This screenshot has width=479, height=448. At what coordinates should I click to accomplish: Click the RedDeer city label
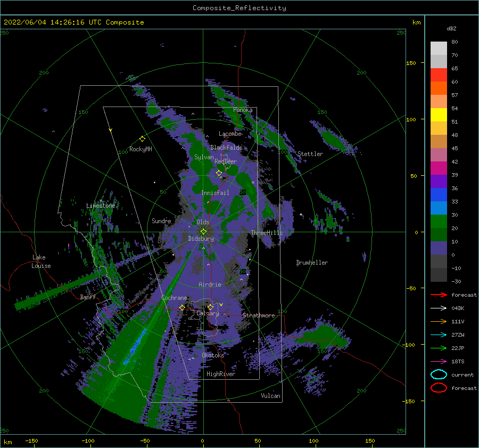(x=226, y=161)
